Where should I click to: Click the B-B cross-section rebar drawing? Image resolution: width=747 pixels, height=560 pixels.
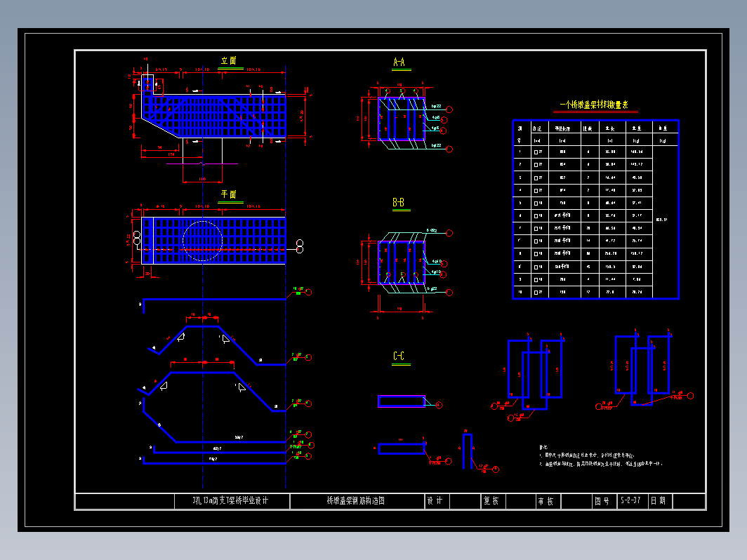point(401,263)
